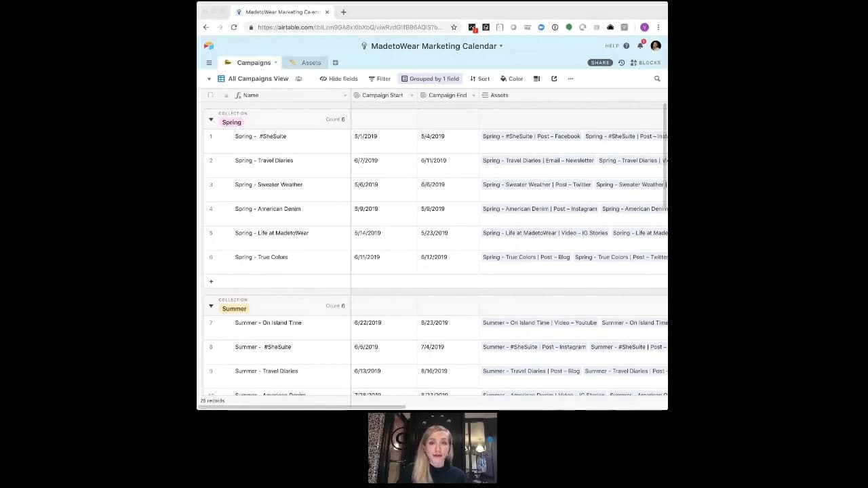Click the browser address bar
This screenshot has width=868, height=488.
tap(349, 27)
